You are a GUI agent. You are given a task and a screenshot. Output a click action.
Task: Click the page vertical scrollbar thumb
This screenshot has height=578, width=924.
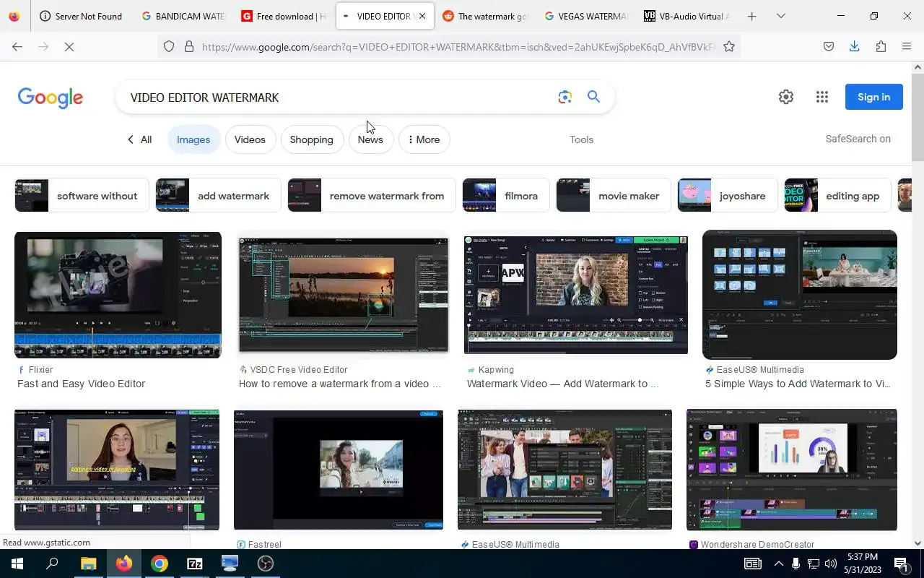[x=918, y=116]
